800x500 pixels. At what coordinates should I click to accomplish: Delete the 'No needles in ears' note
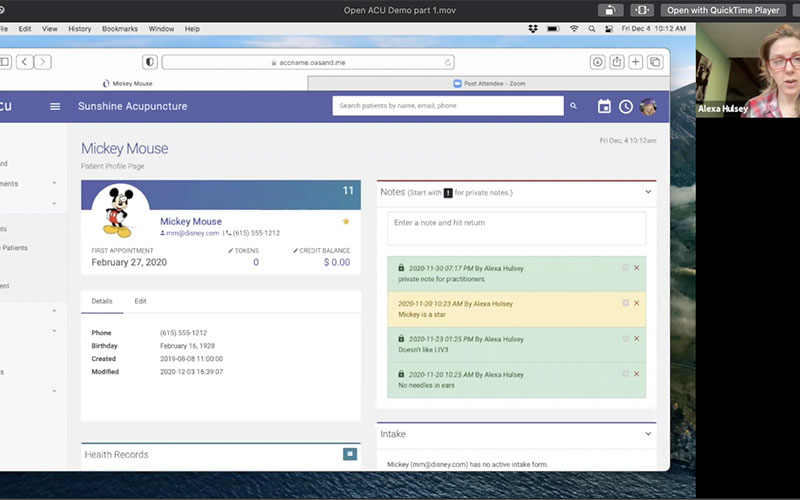click(636, 373)
